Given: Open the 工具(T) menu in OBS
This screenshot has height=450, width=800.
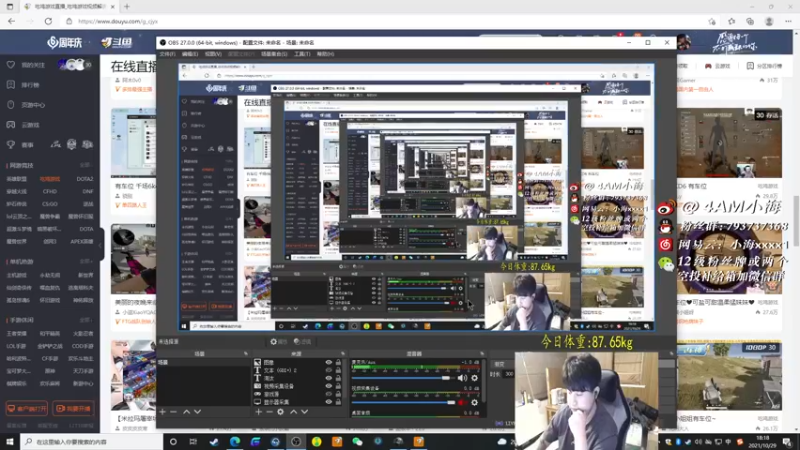Looking at the screenshot, I should click(x=302, y=54).
